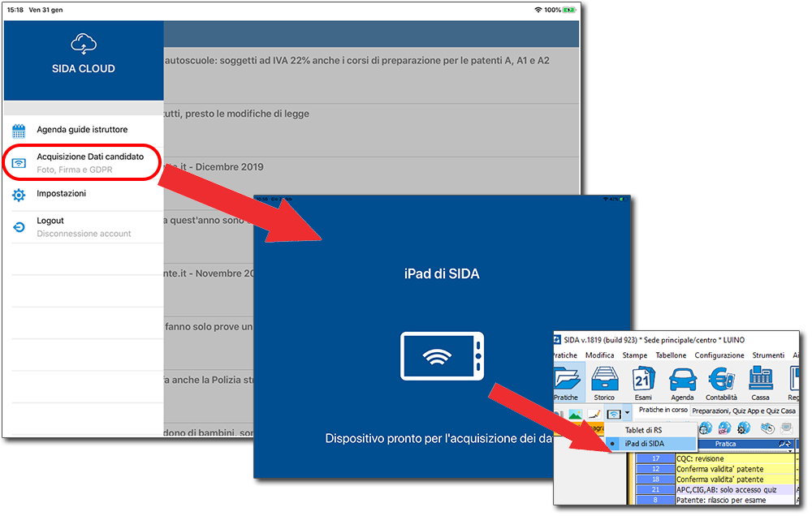
Task: Open Contabilità euro icon
Action: (721, 383)
